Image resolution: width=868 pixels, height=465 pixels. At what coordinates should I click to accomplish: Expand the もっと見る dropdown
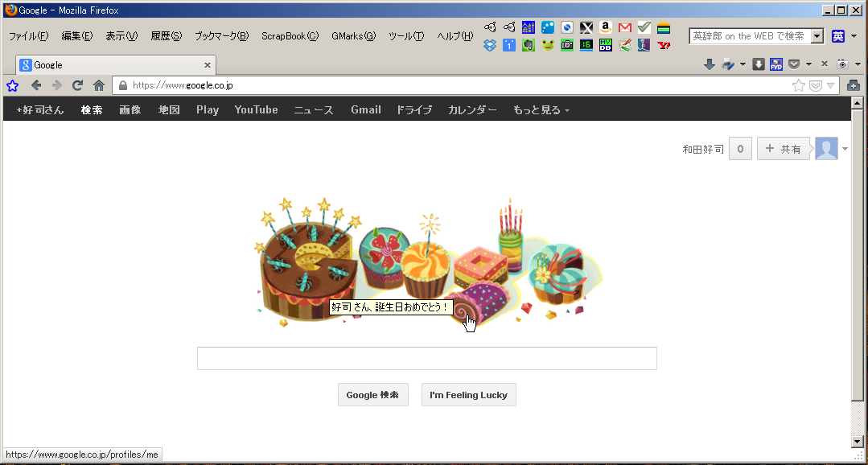click(x=541, y=110)
